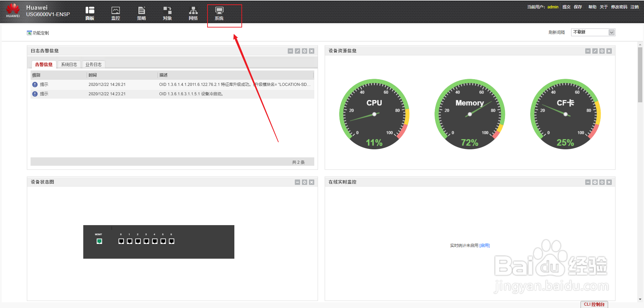644x308 pixels.
Task: Open the CLI 控制台 console
Action: (x=594, y=304)
